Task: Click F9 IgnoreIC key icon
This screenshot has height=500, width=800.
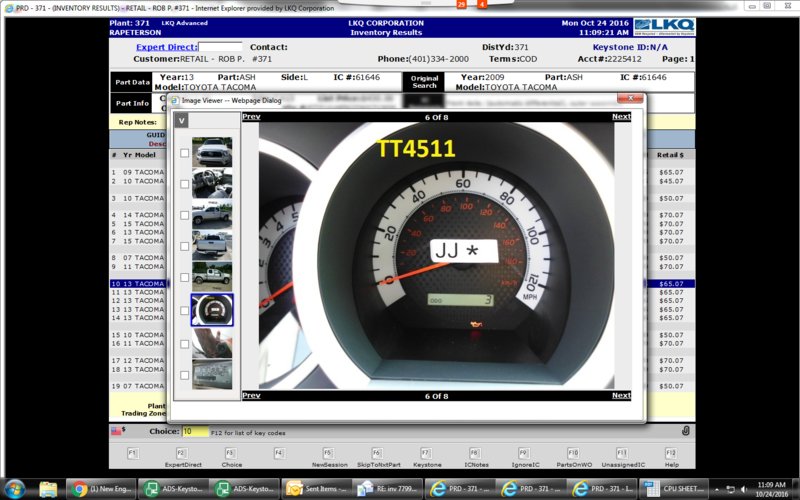Action: coord(524,453)
